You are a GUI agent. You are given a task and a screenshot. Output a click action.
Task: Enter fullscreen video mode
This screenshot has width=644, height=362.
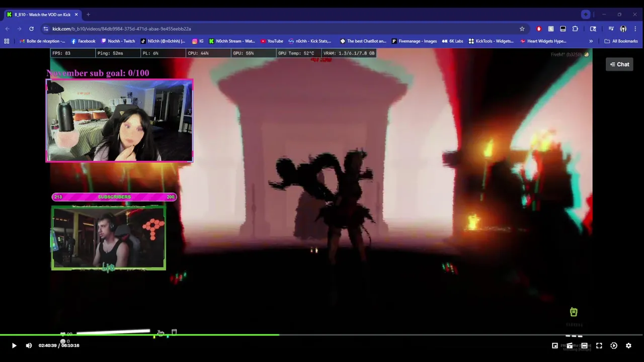[x=599, y=345]
